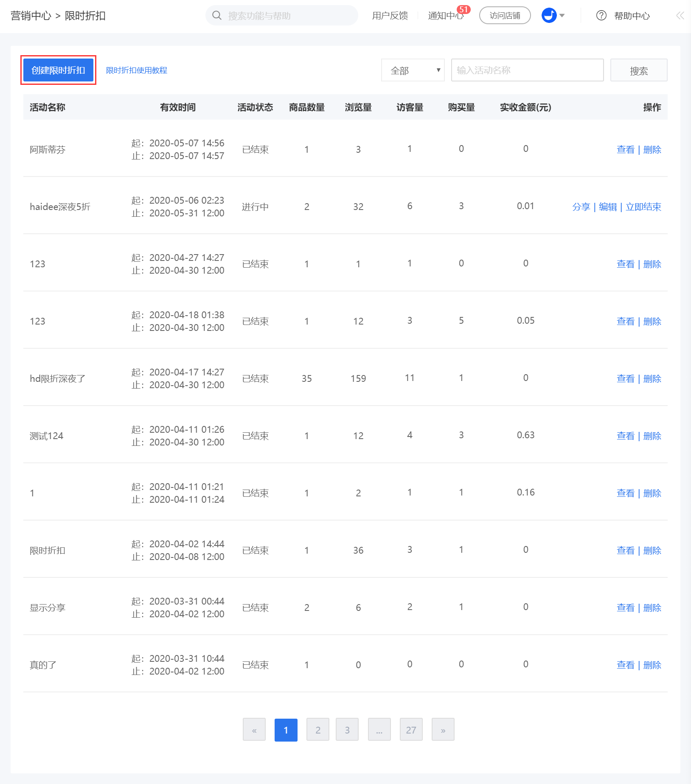Click 删除 for 真的了 activity
This screenshot has height=784, width=691.
[x=652, y=665]
